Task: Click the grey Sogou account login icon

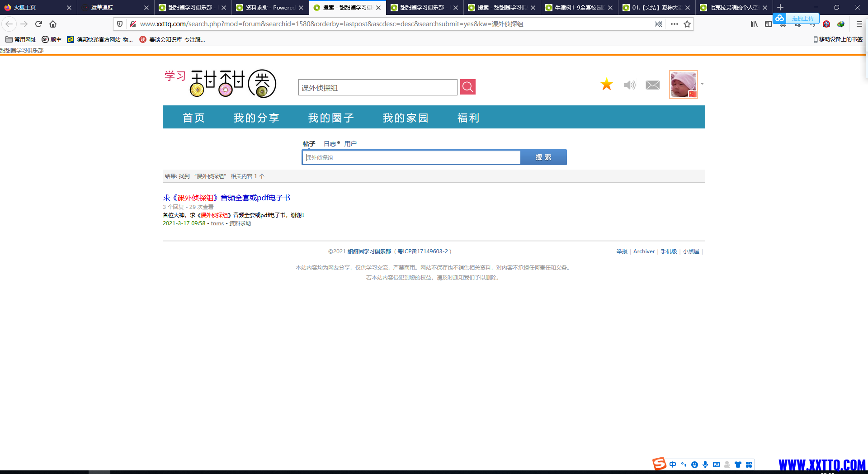Action: click(727, 465)
